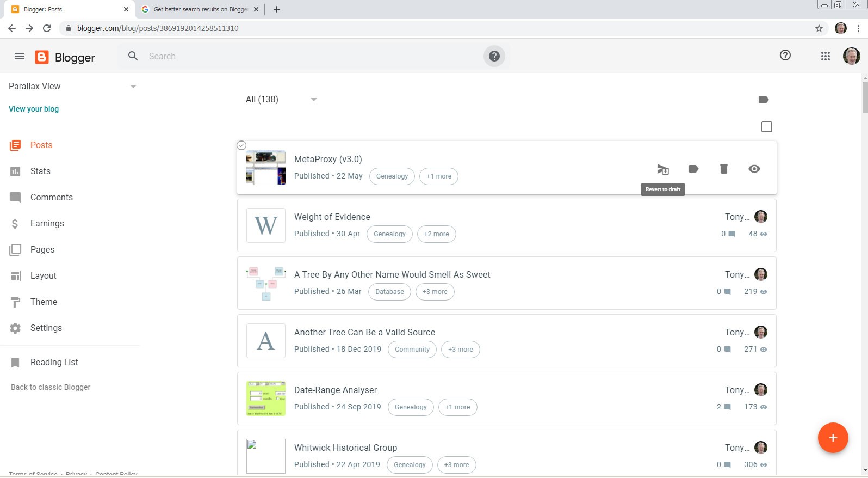Open the Google apps grid

825,56
